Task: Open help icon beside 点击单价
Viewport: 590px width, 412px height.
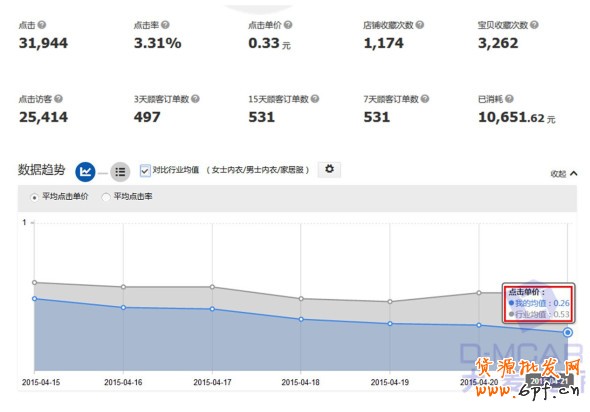Action: pyautogui.click(x=288, y=25)
